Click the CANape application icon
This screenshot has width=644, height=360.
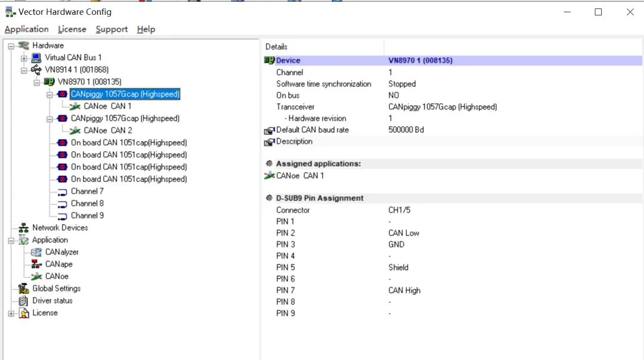point(36,264)
